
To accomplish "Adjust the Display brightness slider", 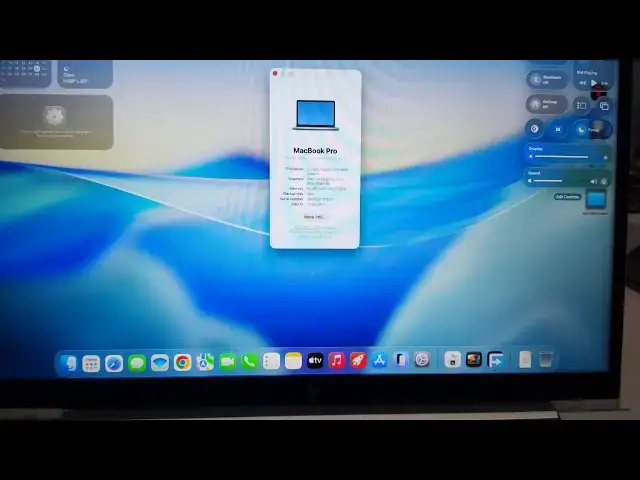I will [x=567, y=157].
